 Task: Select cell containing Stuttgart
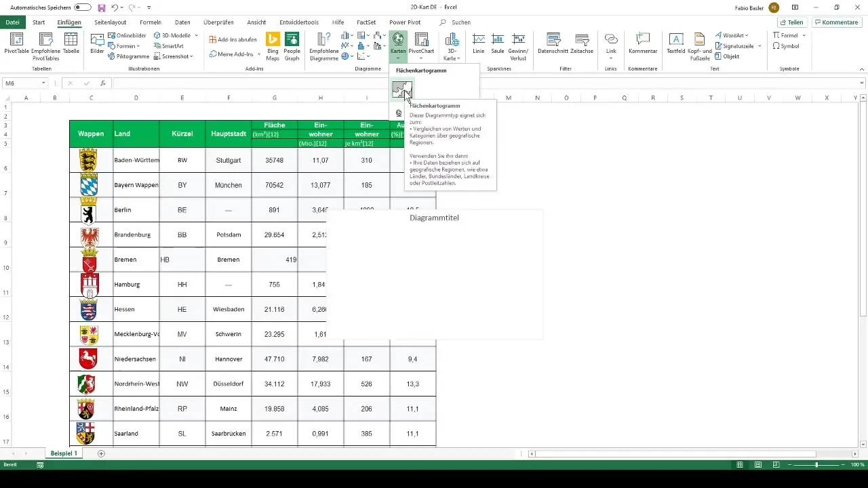229,160
